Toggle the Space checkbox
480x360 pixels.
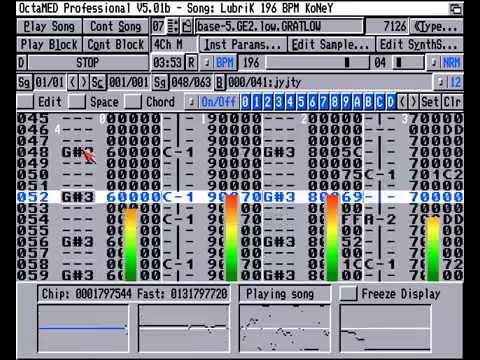[77, 102]
